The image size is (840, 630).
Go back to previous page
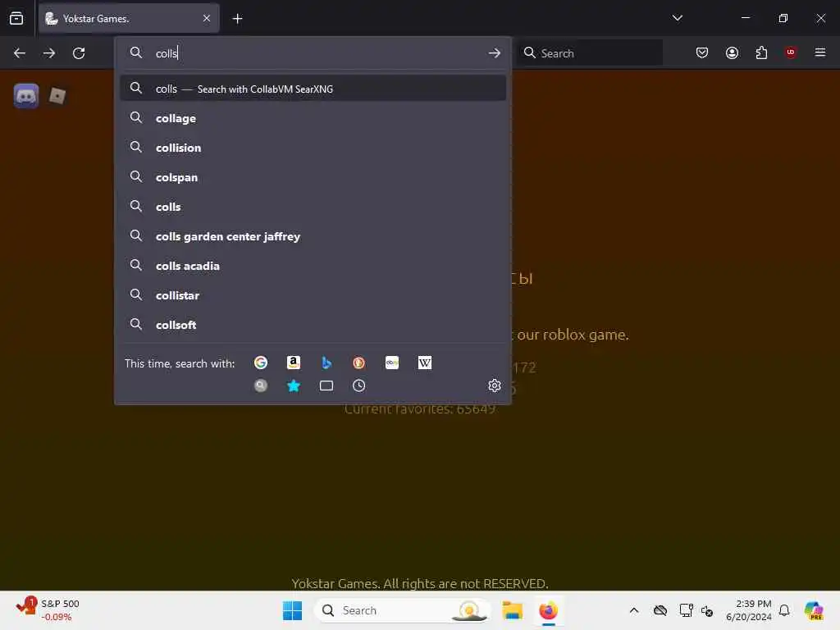click(x=20, y=53)
